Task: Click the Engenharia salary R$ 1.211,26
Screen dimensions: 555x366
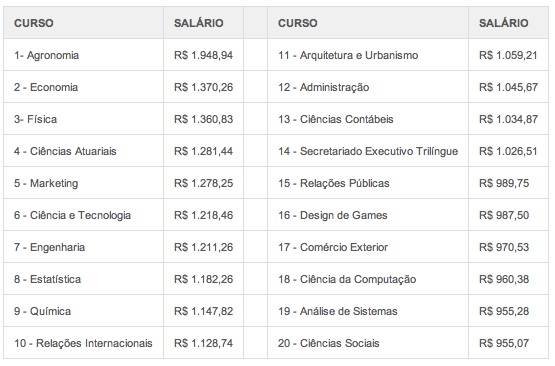Action: click(x=204, y=247)
